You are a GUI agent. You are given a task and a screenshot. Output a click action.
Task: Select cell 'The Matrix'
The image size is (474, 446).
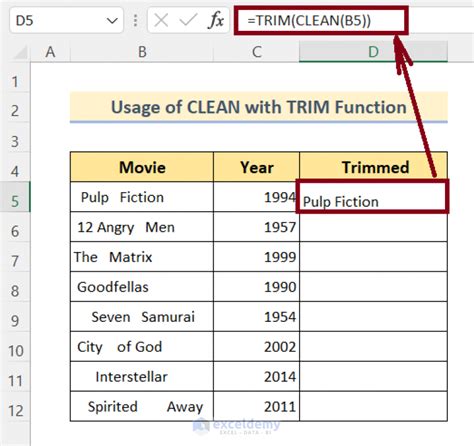pos(142,257)
